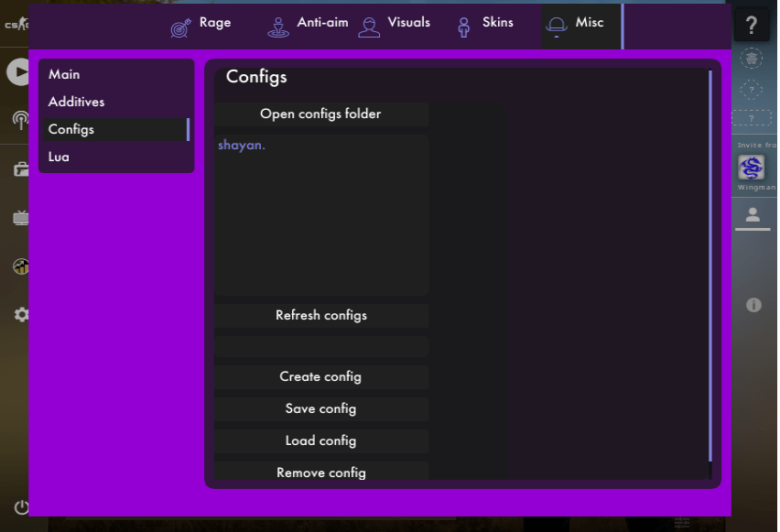Click the Configs panel scrollbar
This screenshot has width=780, height=532.
pyautogui.click(x=710, y=266)
